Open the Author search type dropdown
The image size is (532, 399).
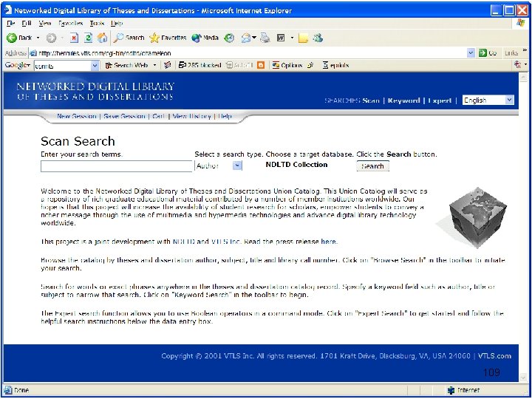coord(237,166)
